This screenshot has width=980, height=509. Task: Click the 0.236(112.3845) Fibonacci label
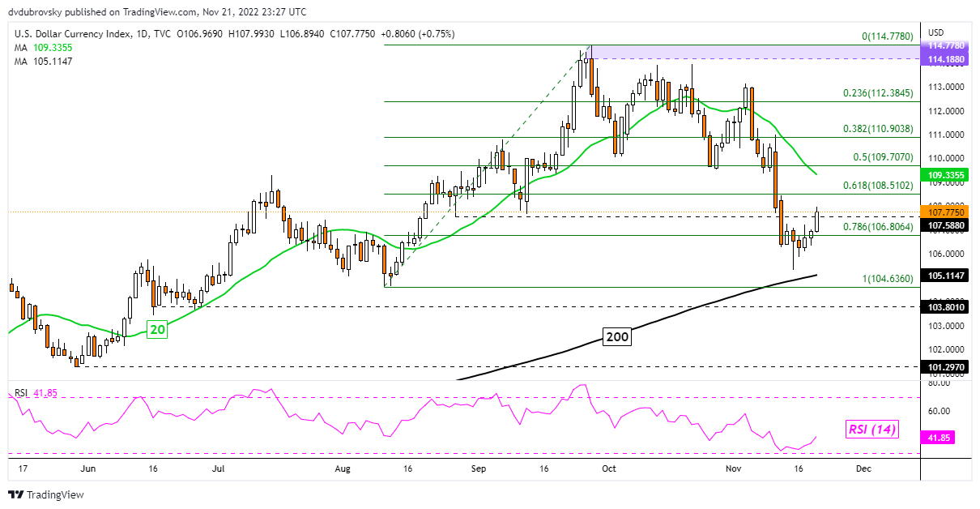tap(877, 92)
